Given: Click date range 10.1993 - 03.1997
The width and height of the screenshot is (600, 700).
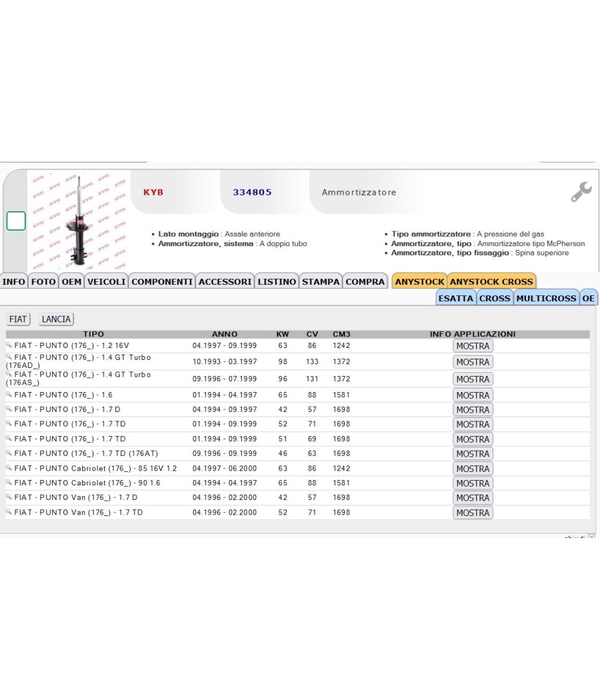Looking at the screenshot, I should click(225, 361).
